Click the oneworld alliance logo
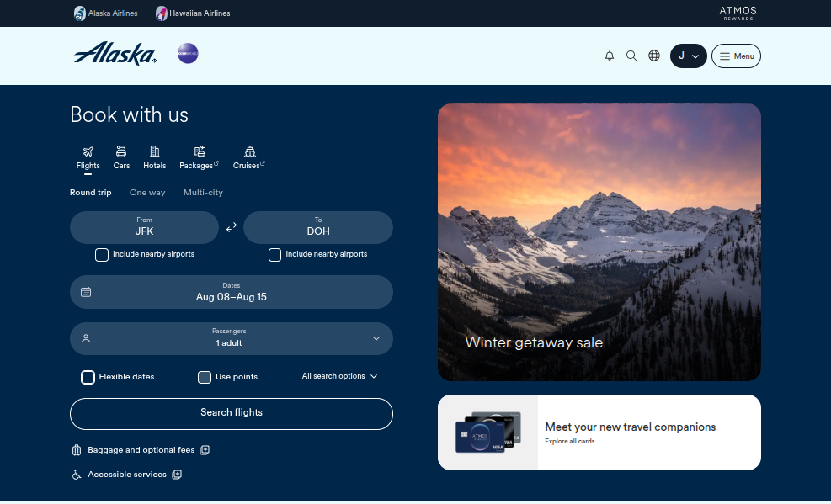The height and width of the screenshot is (504, 831). point(188,54)
